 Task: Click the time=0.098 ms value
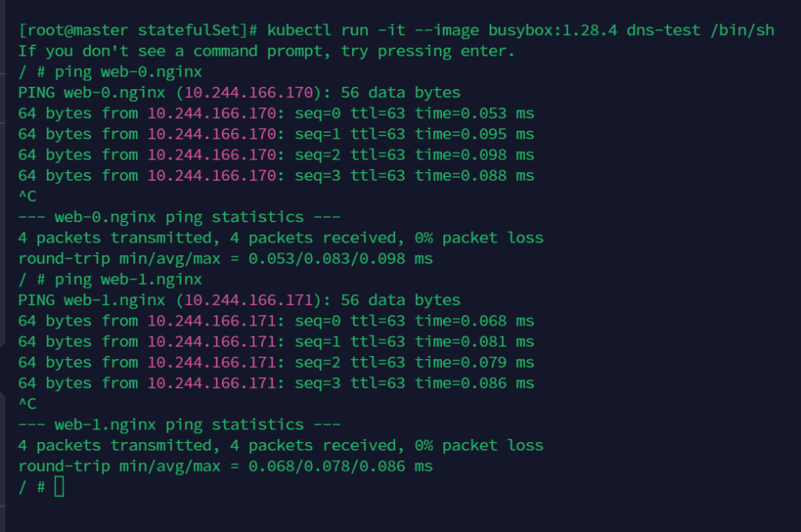point(475,155)
